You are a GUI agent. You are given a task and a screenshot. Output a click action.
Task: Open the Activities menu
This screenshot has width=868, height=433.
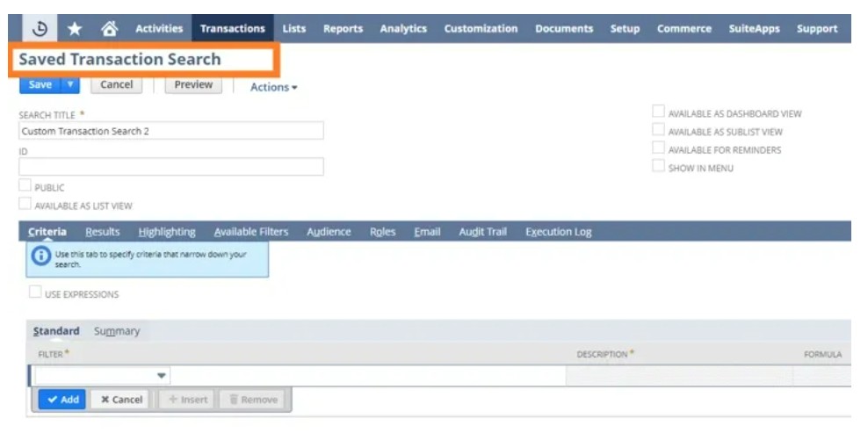click(x=159, y=29)
